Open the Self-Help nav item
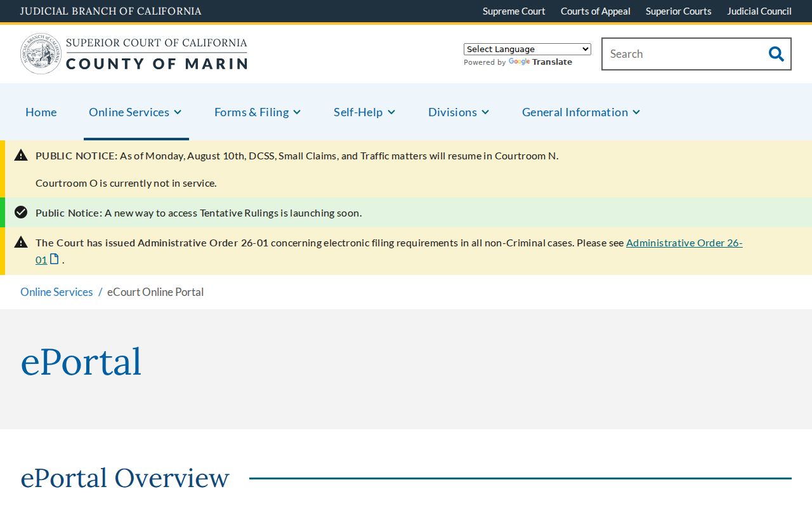 tap(358, 112)
